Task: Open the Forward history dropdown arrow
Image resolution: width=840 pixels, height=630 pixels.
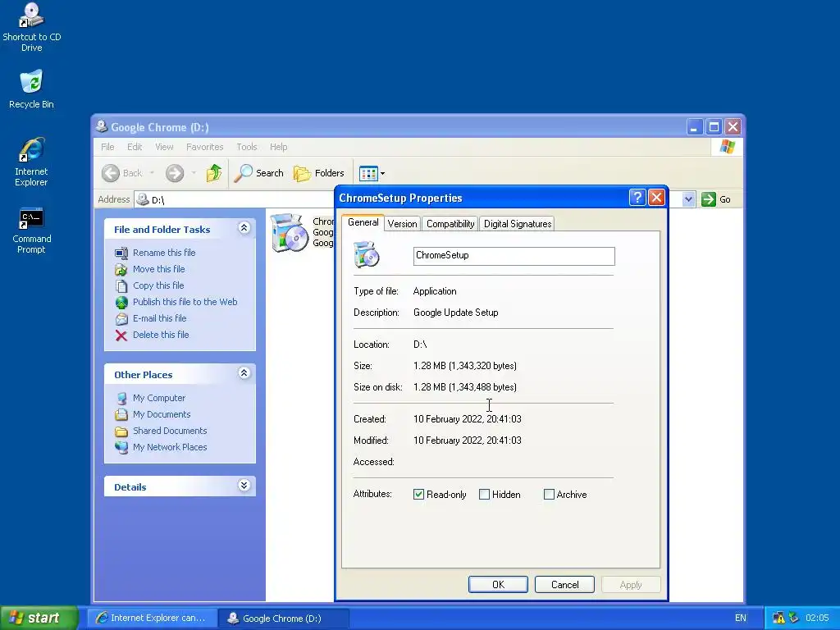Action: click(x=194, y=173)
